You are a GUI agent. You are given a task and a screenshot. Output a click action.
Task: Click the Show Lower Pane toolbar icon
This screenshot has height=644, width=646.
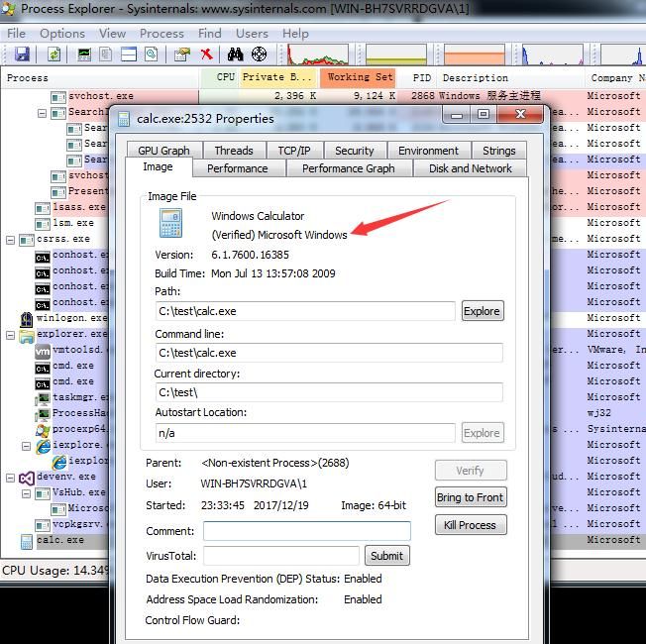pyautogui.click(x=129, y=54)
